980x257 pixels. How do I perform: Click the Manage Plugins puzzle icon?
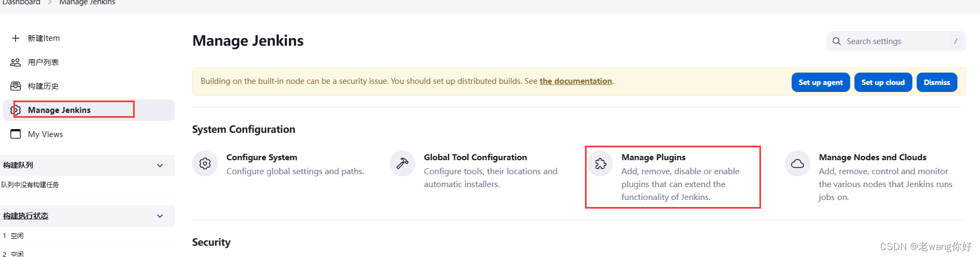pyautogui.click(x=600, y=163)
